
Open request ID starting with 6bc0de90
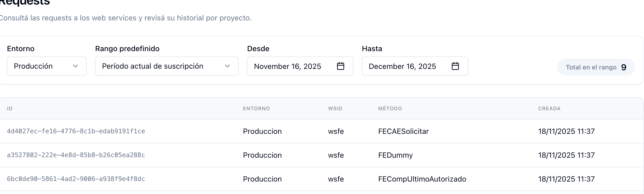(x=76, y=179)
